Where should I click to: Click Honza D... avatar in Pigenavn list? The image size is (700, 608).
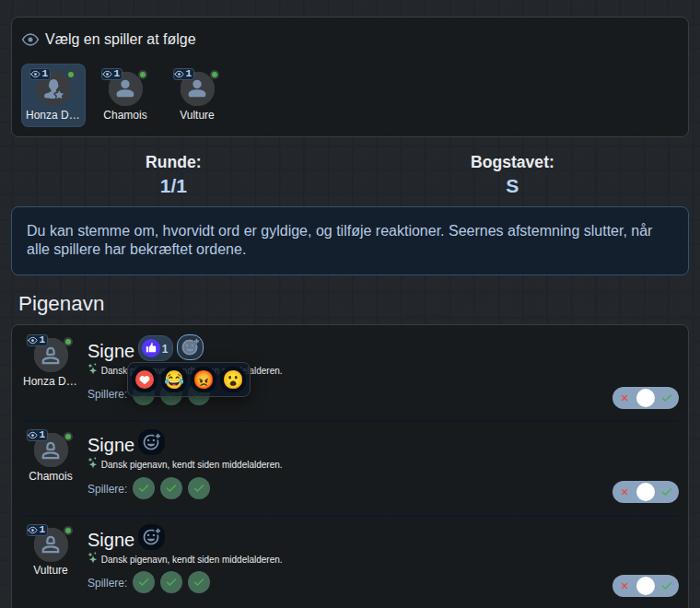tap(51, 356)
